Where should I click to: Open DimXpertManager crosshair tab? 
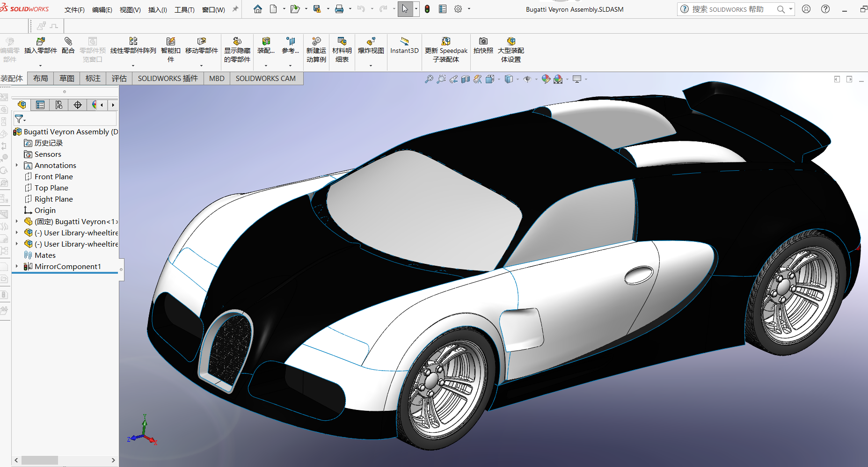pyautogui.click(x=78, y=105)
